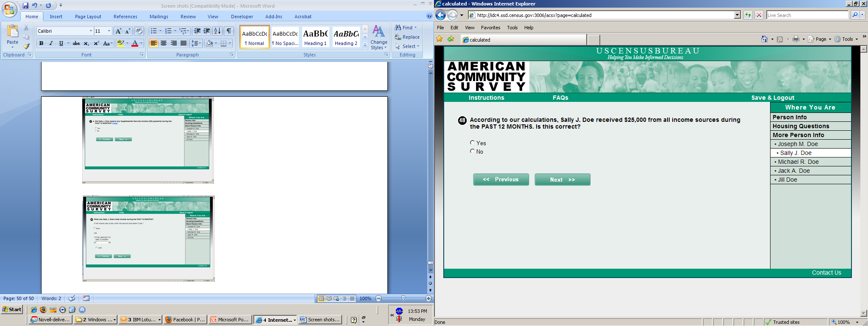868x326 pixels.
Task: Open the IE address bar dropdown
Action: pos(737,15)
